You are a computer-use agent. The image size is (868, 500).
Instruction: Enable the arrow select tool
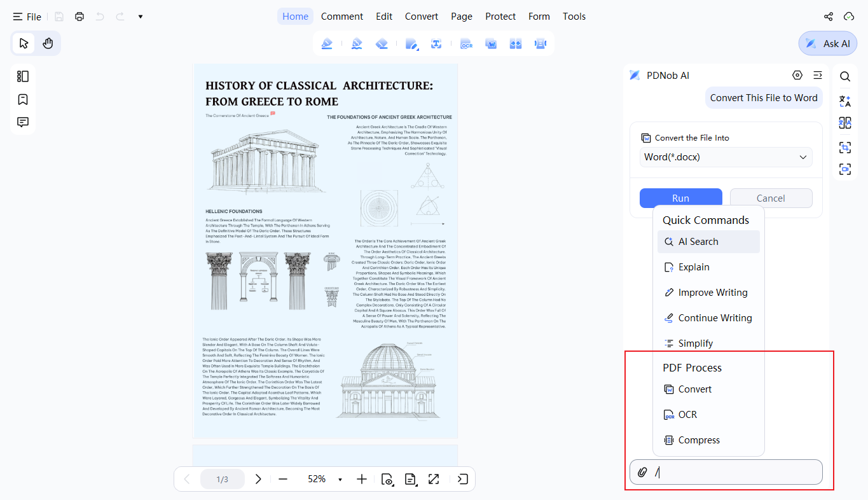(x=24, y=43)
